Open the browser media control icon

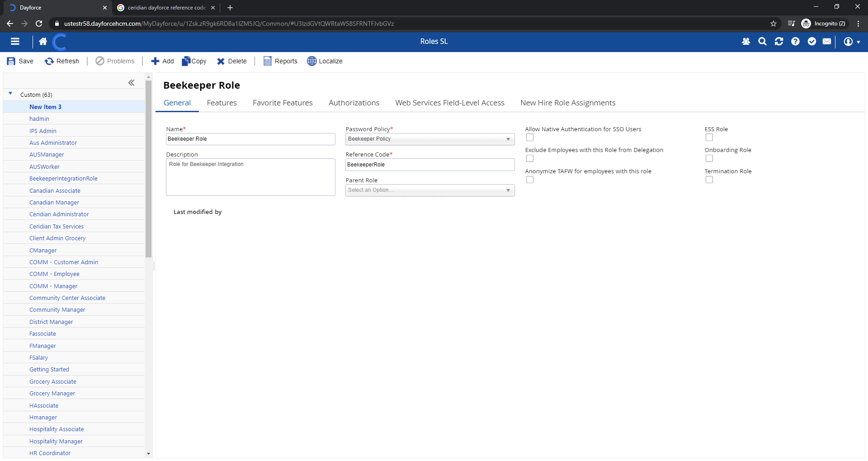pos(791,24)
